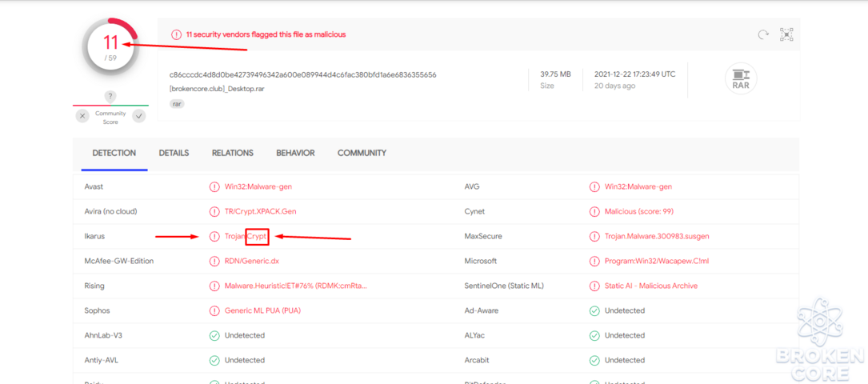Click warning icon beside Trojan.Crypt
The width and height of the screenshot is (868, 384).
[214, 236]
